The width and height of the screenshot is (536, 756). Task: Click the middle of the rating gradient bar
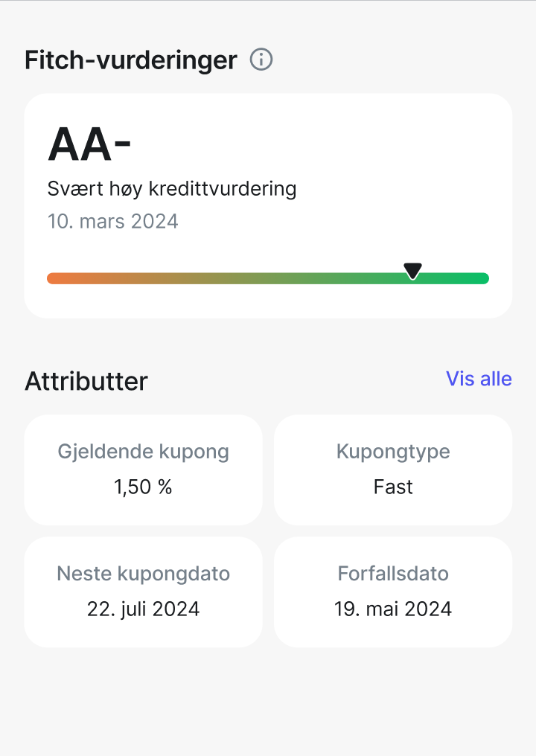[268, 278]
